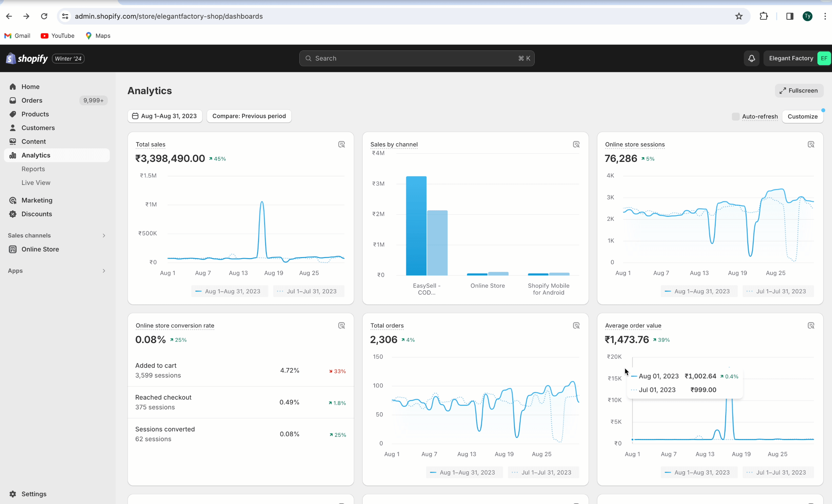Expand the Apps section
The height and width of the screenshot is (504, 832).
(x=104, y=271)
